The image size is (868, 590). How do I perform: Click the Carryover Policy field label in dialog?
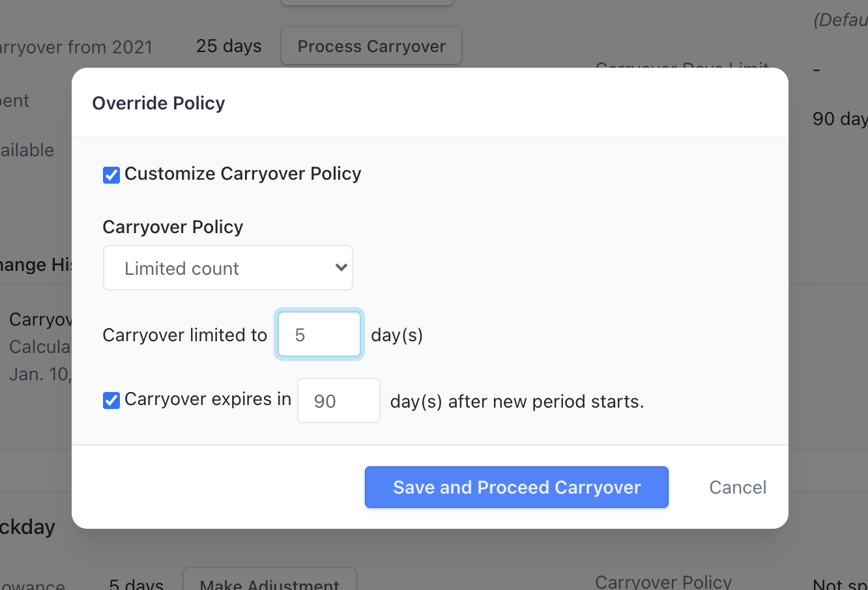click(x=173, y=227)
